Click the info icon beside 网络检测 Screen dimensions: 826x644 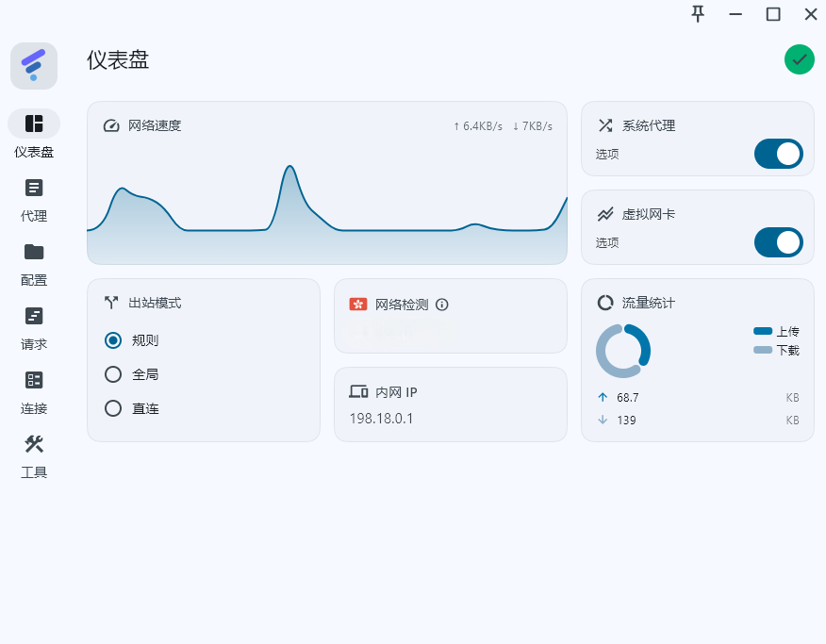(442, 305)
